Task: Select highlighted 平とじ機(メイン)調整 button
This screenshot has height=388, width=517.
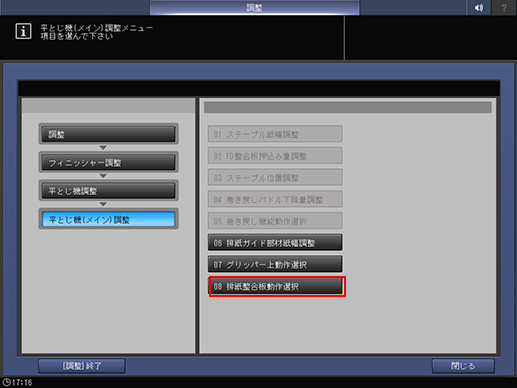Action: coord(108,219)
